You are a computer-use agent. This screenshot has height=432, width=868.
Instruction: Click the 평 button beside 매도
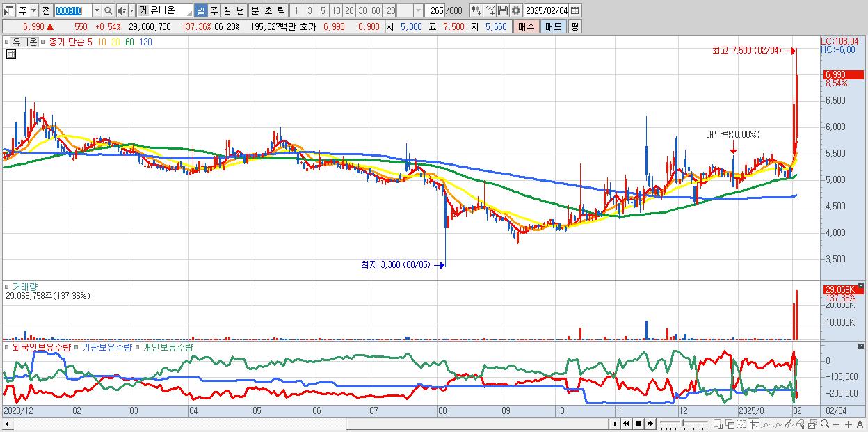coord(574,26)
